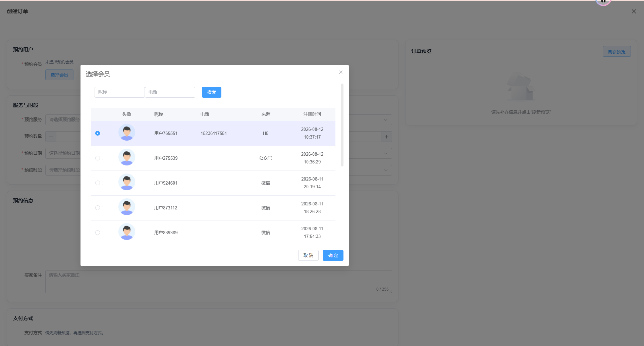Click the 确定 button
Image resolution: width=644 pixels, height=346 pixels.
click(333, 255)
